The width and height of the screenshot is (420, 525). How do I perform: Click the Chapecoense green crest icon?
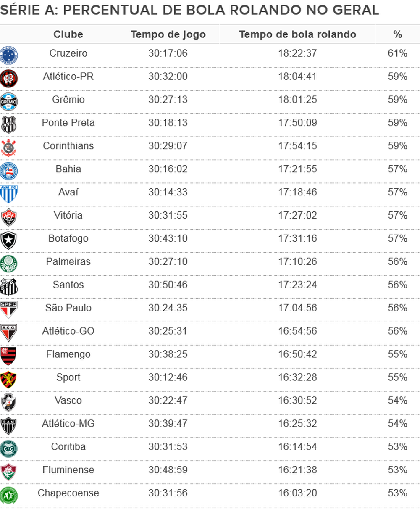click(x=9, y=495)
